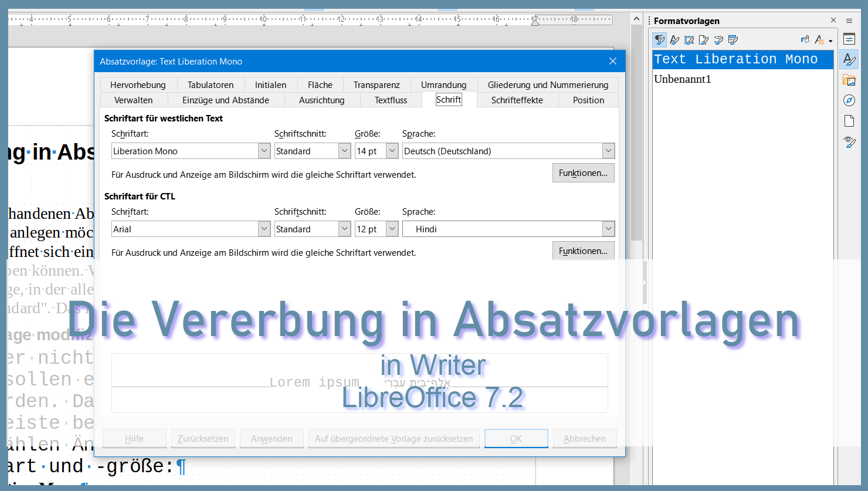
Task: Open the Style Inspector deck
Action: coord(849,141)
